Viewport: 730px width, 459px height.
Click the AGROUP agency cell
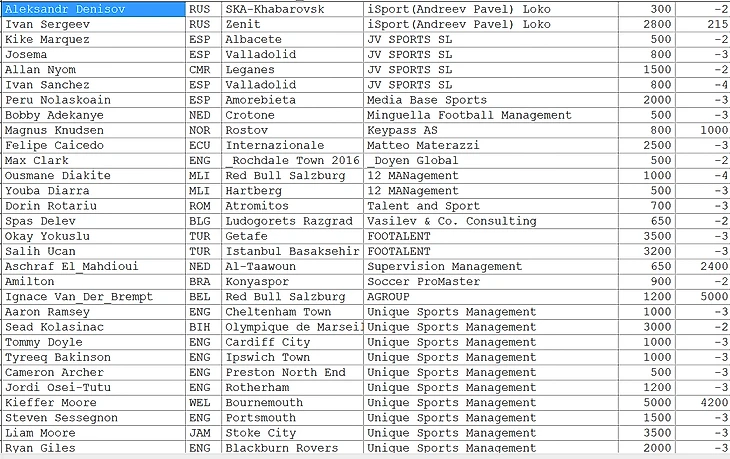pyautogui.click(x=491, y=297)
